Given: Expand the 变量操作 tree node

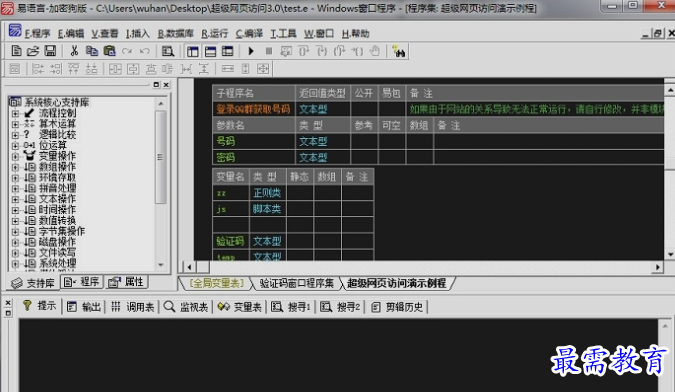Looking at the screenshot, I should [x=15, y=156].
